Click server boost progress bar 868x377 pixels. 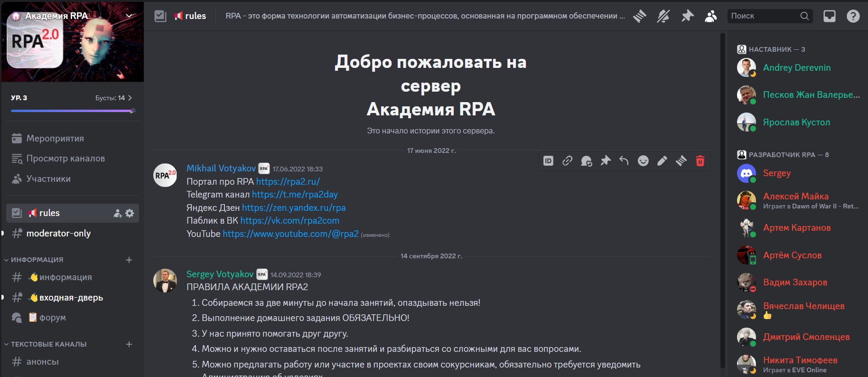(73, 111)
